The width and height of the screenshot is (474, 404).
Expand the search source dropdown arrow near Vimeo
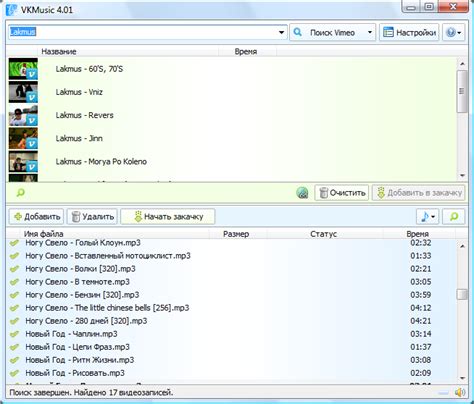point(370,32)
